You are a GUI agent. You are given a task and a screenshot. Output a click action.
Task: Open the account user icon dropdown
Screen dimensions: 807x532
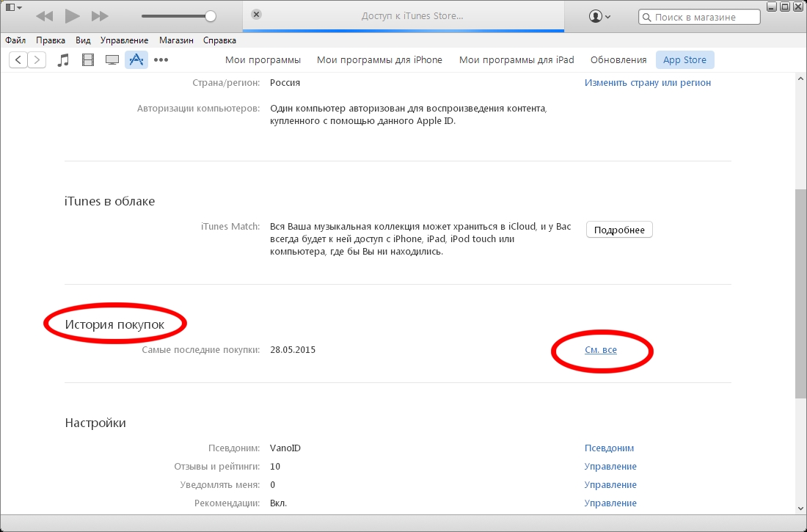tap(599, 16)
